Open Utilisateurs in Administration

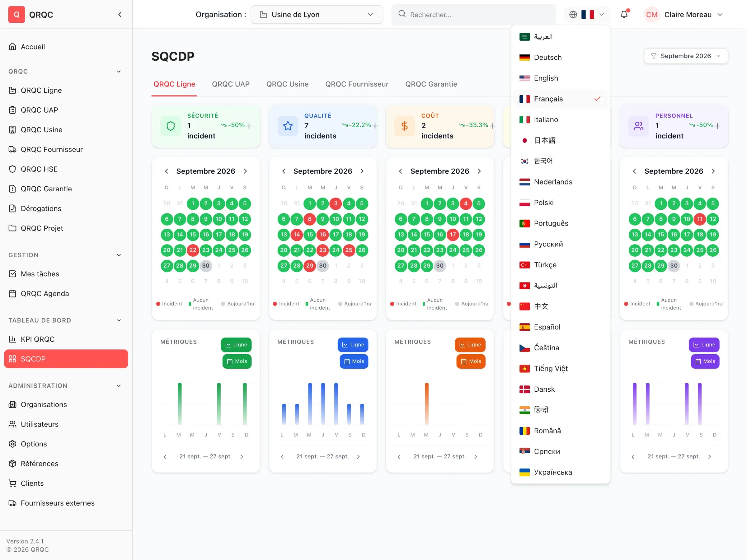coord(66,424)
